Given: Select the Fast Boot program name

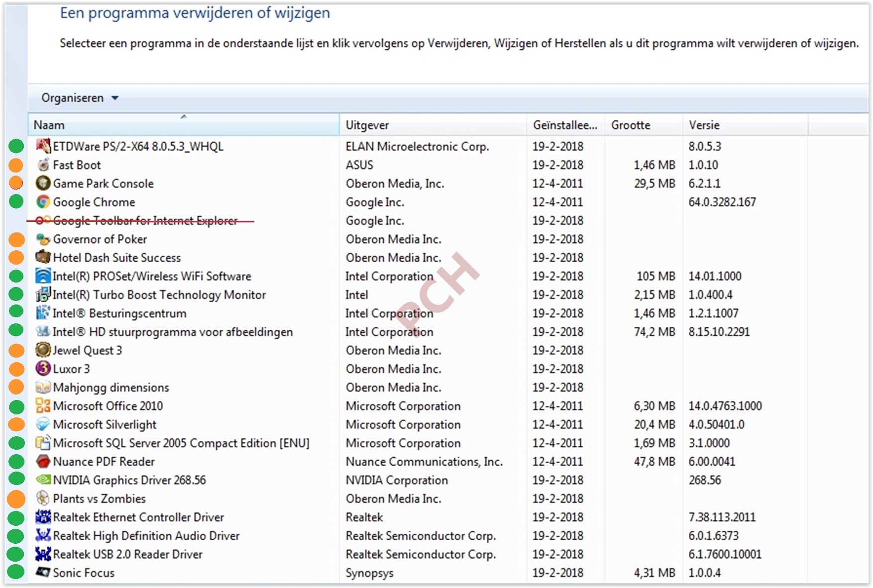Looking at the screenshot, I should click(77, 165).
